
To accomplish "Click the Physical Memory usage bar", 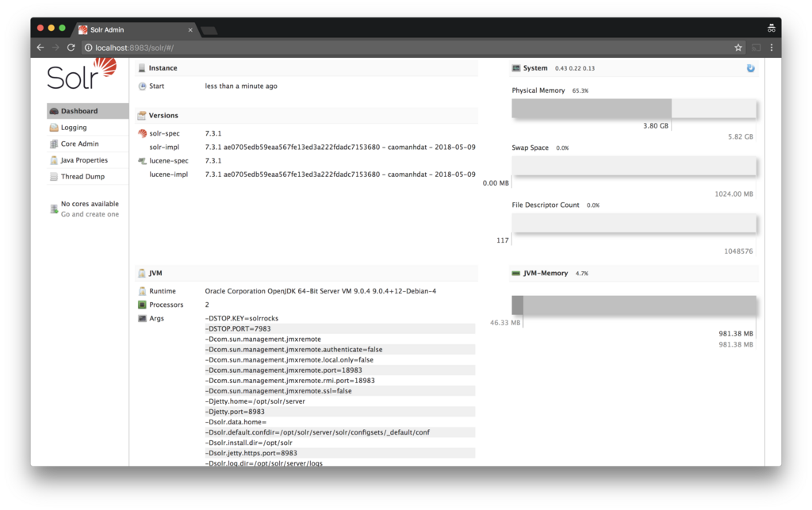I will [634, 109].
